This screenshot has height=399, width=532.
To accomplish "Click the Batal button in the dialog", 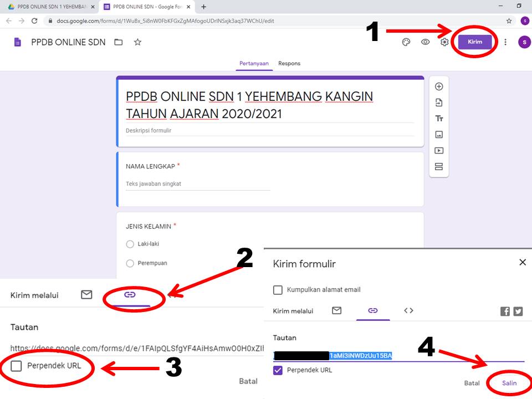I will pos(472,383).
